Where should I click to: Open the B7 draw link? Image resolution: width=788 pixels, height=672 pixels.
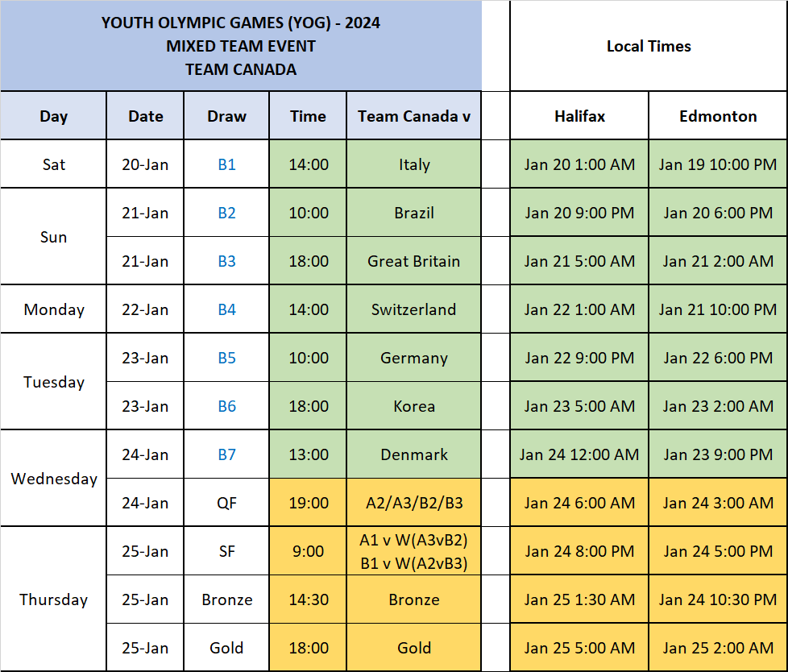(226, 454)
